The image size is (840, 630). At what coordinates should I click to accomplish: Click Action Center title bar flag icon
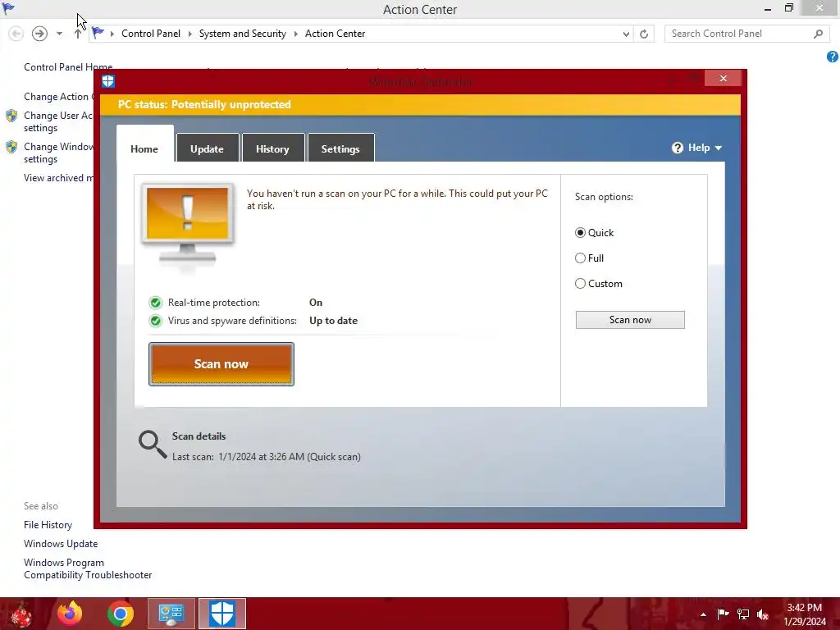pyautogui.click(x=8, y=8)
